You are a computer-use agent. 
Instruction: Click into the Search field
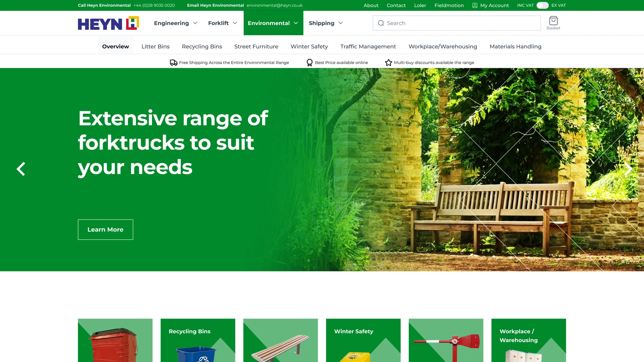pos(456,23)
